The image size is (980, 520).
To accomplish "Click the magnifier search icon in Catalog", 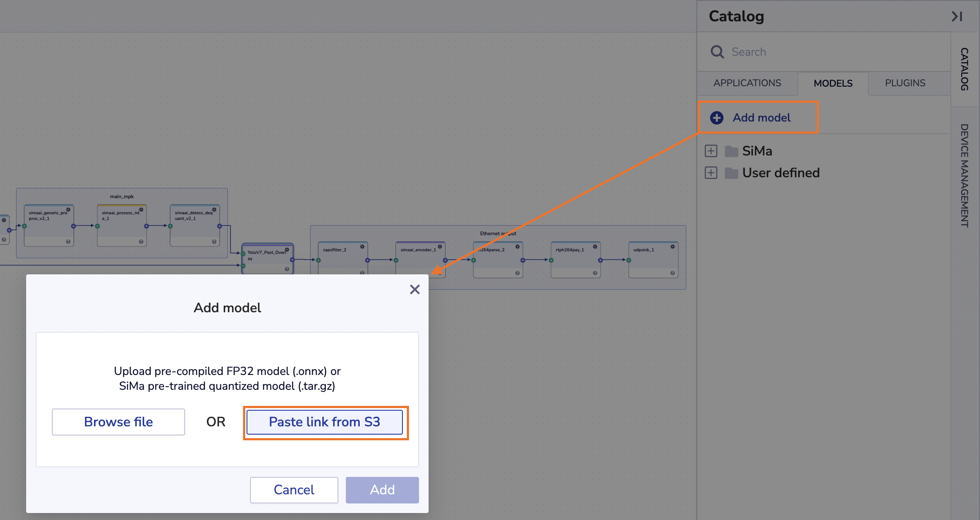I will click(717, 52).
